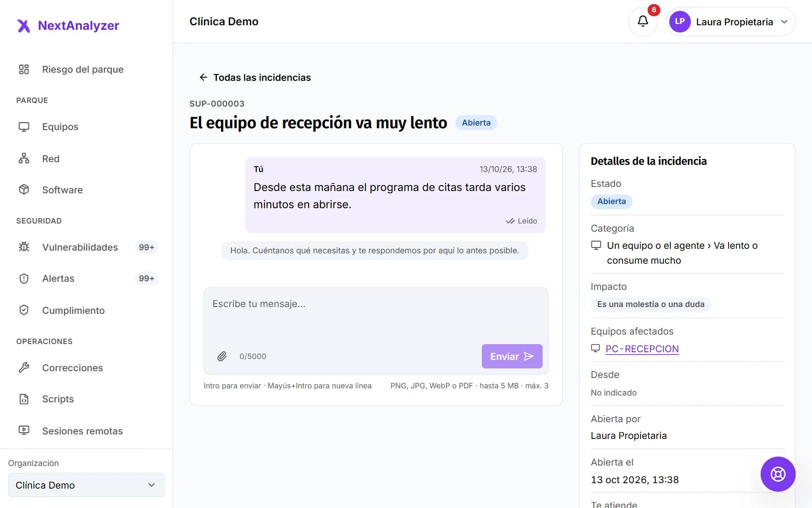The height and width of the screenshot is (508, 812).
Task: Click the LP user avatar
Action: [x=680, y=22]
